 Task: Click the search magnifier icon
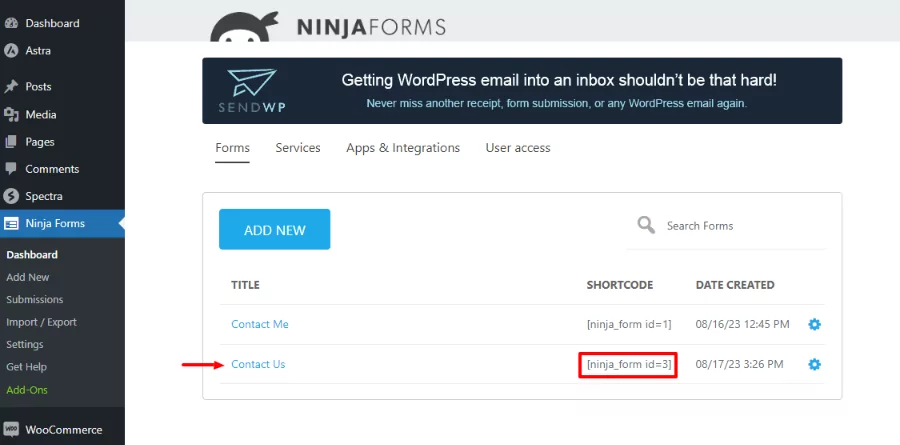click(x=647, y=225)
